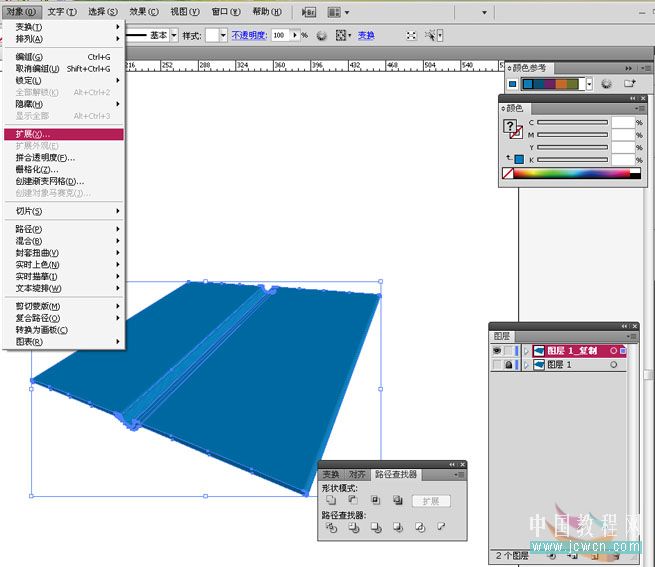Viewport: 655px width, 567px height.
Task: Expand 图层 1 layer triangle
Action: coord(526,365)
